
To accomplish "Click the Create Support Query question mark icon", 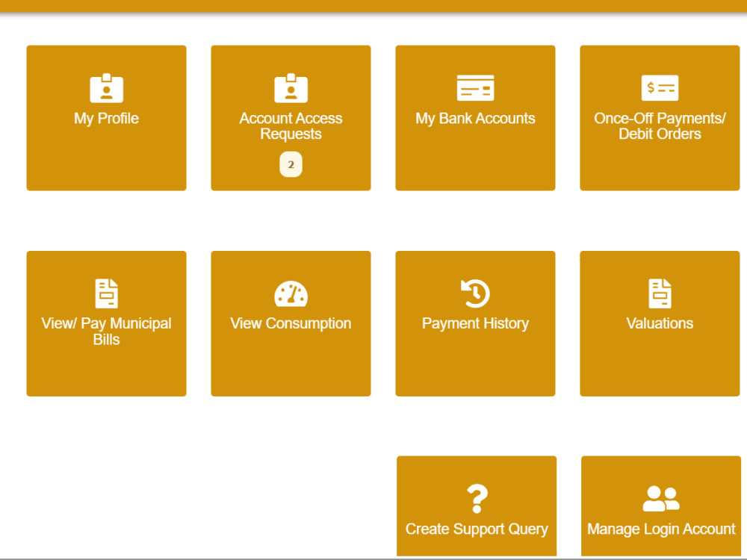I will point(477,499).
